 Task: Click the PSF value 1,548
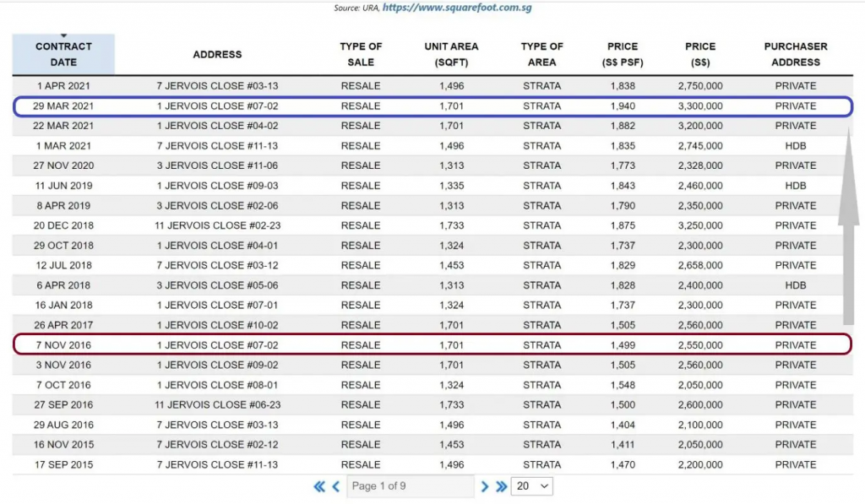pos(623,385)
